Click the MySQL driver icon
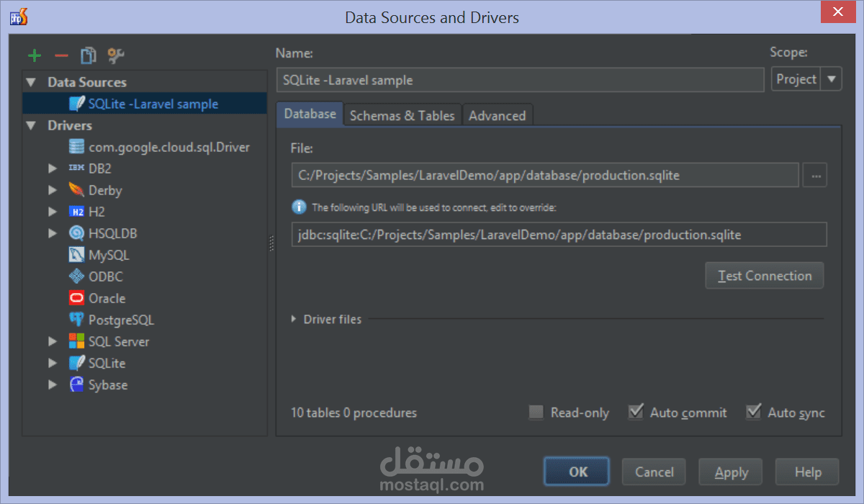This screenshot has height=504, width=864. tap(76, 255)
